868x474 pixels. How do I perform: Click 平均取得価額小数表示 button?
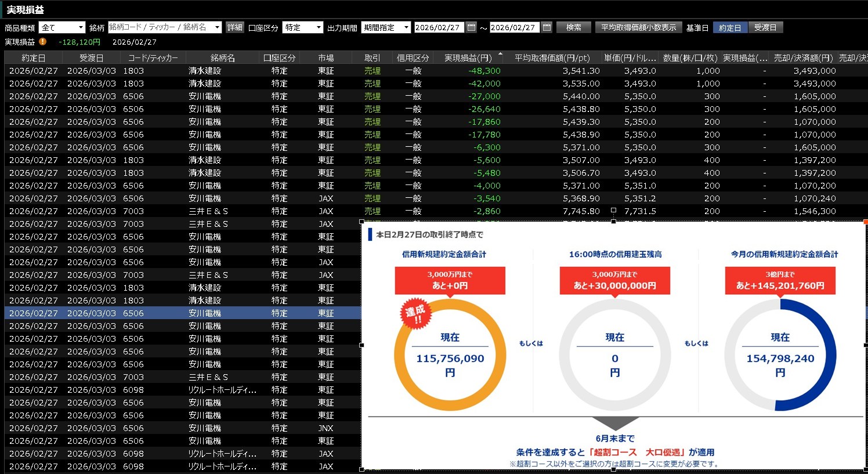[x=638, y=27]
